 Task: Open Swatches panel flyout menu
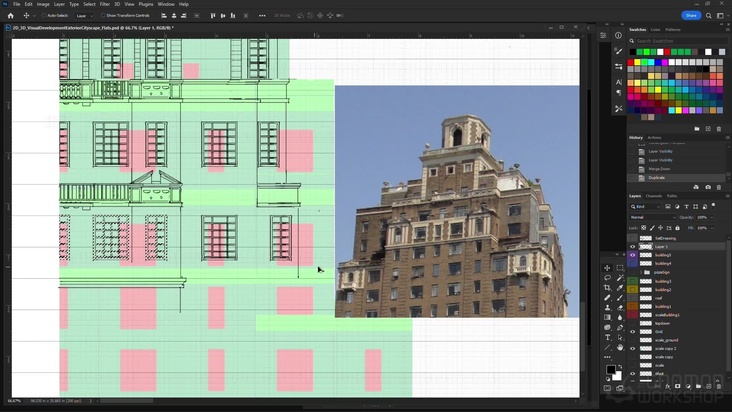(727, 29)
